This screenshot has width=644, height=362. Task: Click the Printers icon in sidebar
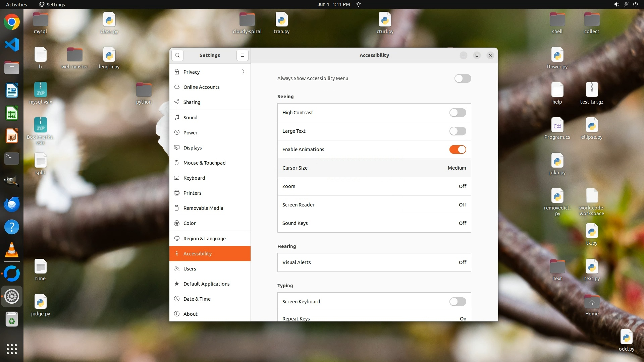click(x=177, y=193)
